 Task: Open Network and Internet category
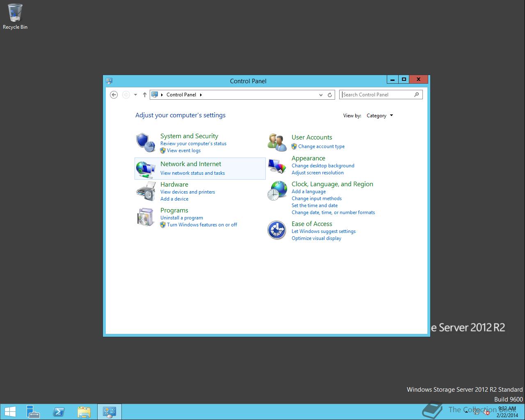(x=191, y=164)
